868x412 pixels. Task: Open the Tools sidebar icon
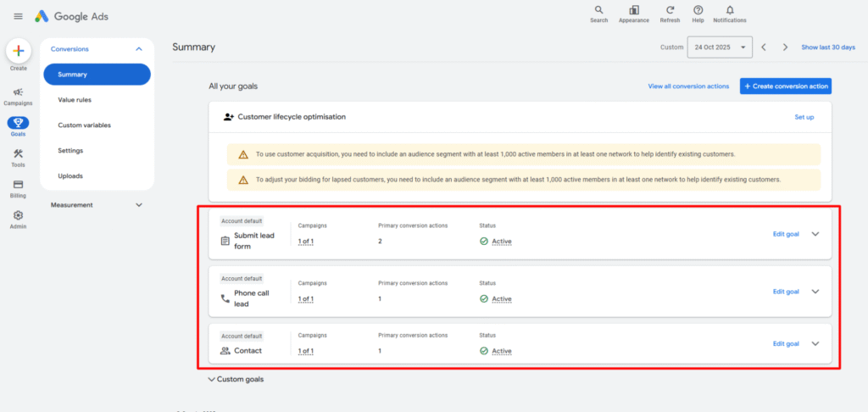18,153
